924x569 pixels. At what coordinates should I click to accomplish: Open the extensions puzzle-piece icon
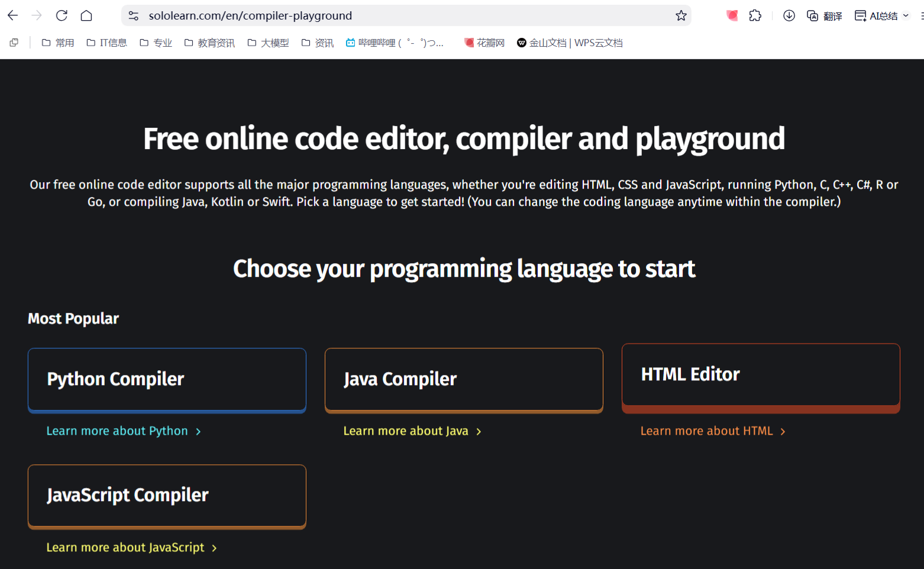point(755,15)
